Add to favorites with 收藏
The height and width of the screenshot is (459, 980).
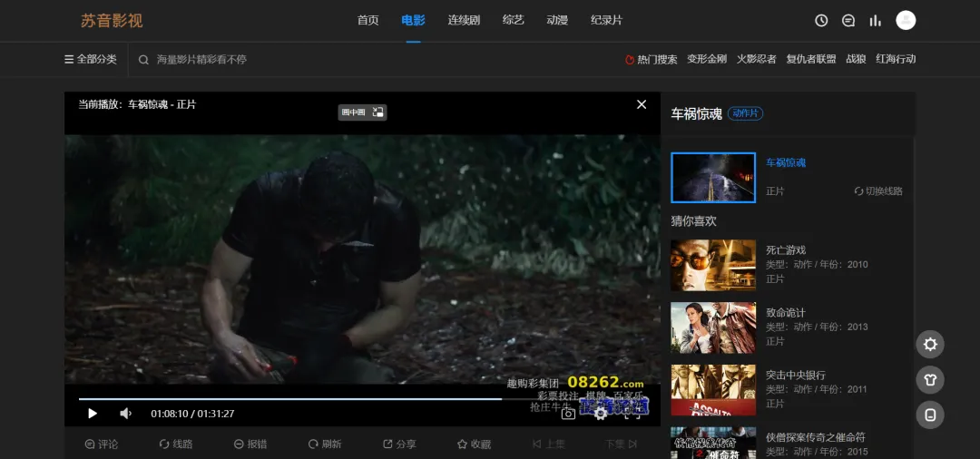click(x=475, y=444)
